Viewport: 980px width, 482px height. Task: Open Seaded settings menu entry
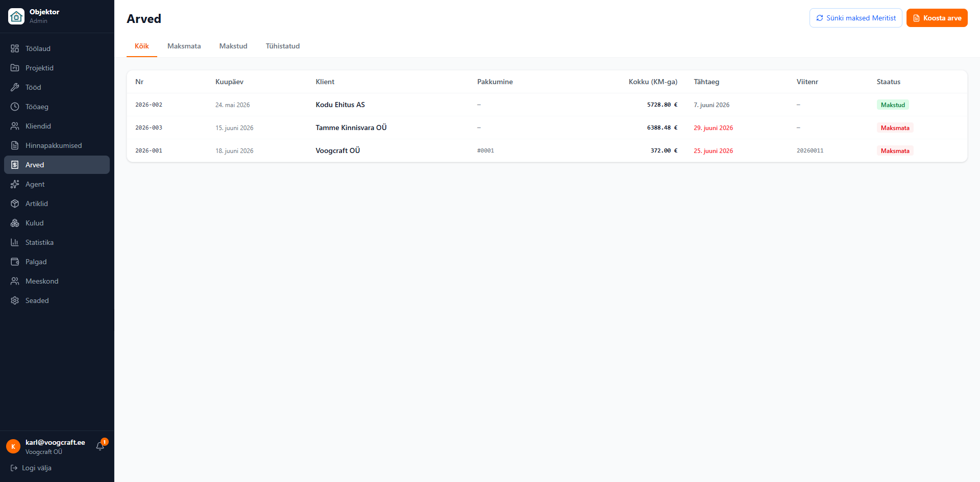pyautogui.click(x=57, y=300)
